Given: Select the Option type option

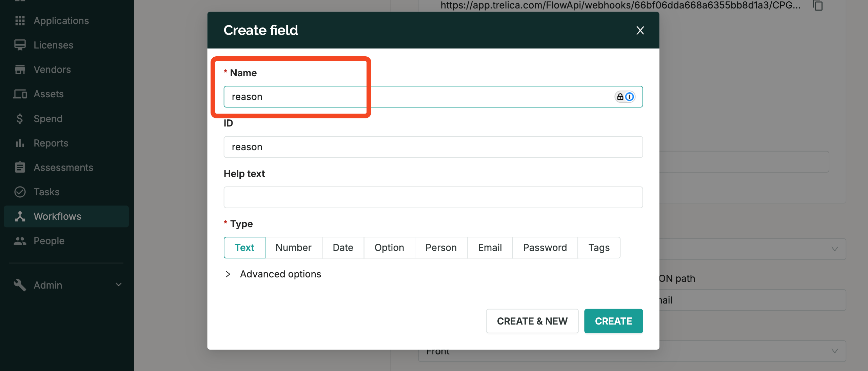Looking at the screenshot, I should pyautogui.click(x=389, y=248).
